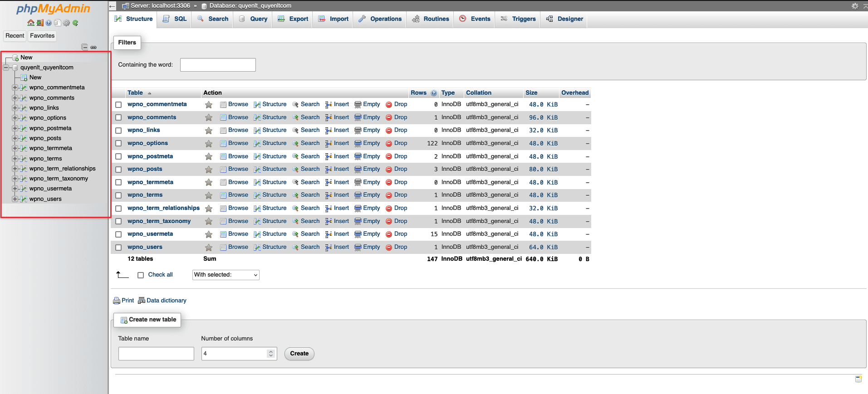Click the green Reload navigation panel icon
The width and height of the screenshot is (868, 394).
pos(75,23)
